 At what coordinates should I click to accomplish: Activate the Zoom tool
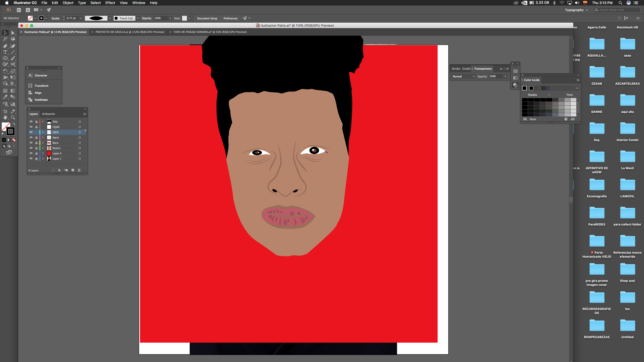click(x=13, y=117)
